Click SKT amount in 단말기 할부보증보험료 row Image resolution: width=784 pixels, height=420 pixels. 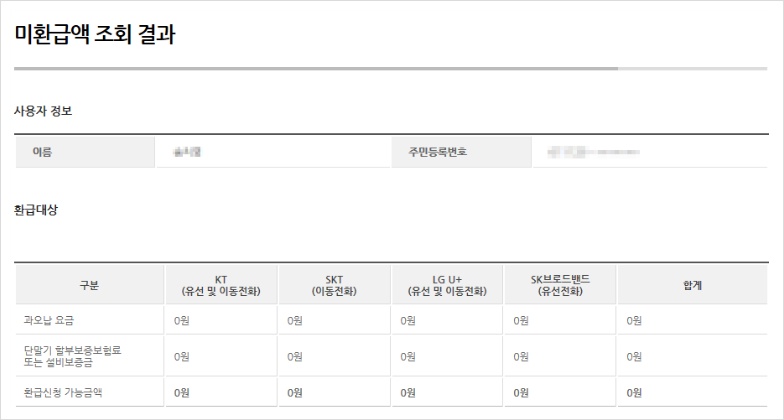click(294, 356)
